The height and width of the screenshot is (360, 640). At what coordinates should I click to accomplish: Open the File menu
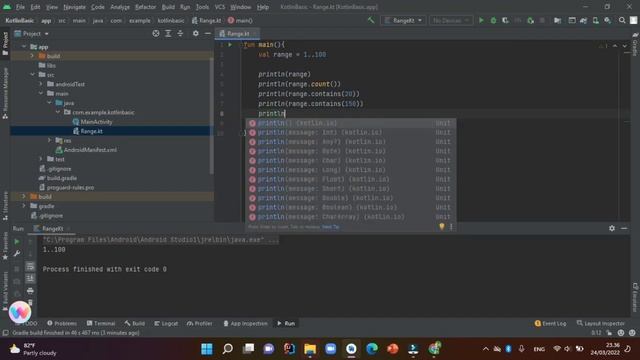click(20, 7)
